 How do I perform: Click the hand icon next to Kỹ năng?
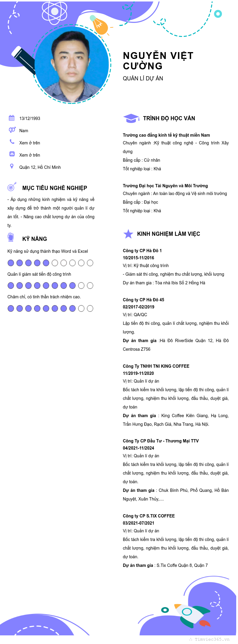coord(11,237)
